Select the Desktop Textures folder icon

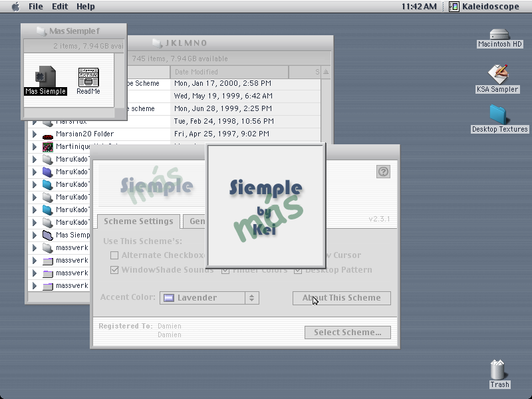[499, 114]
